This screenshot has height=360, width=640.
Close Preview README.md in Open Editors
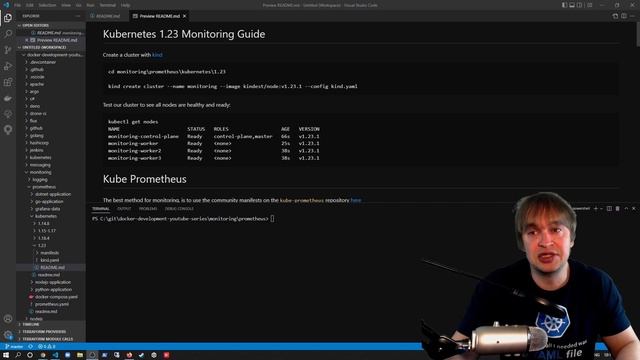[27, 40]
